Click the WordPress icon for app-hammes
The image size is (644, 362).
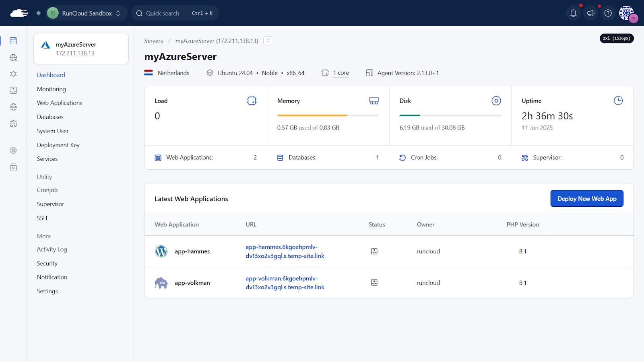[x=161, y=251]
